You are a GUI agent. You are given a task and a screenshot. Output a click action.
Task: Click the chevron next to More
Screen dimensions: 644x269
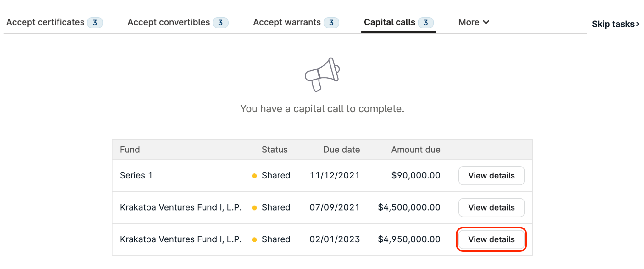(x=486, y=22)
